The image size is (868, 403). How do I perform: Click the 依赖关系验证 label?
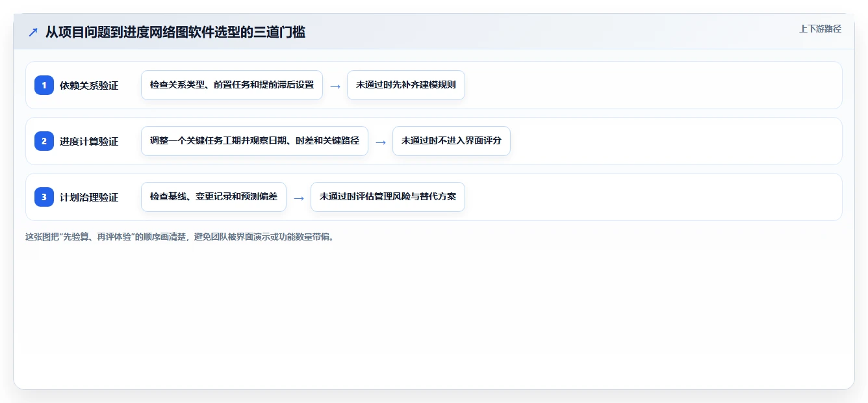click(89, 85)
